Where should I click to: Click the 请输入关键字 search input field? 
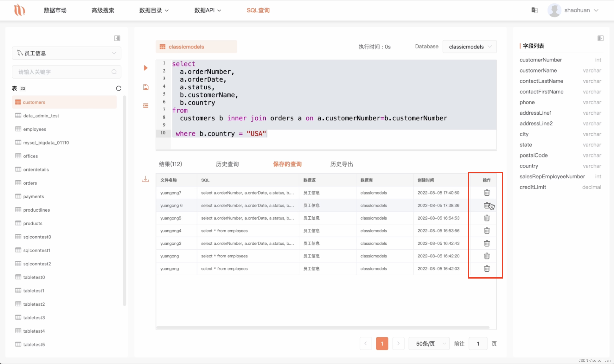click(x=61, y=72)
